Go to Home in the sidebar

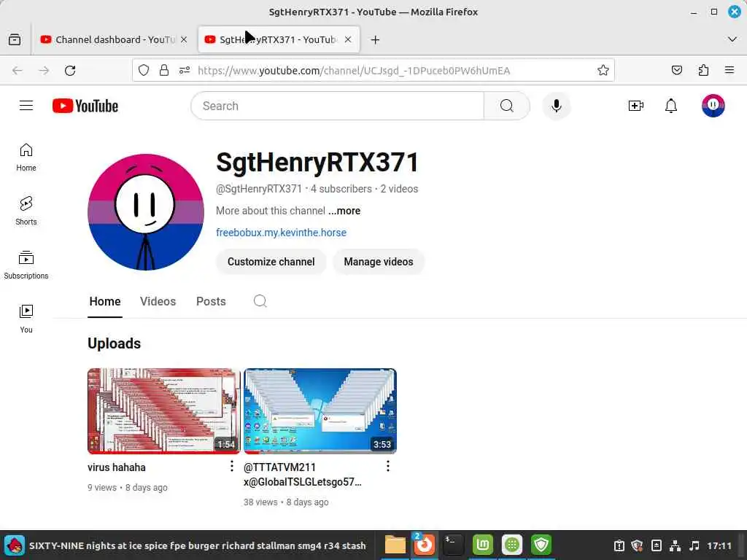tap(26, 157)
